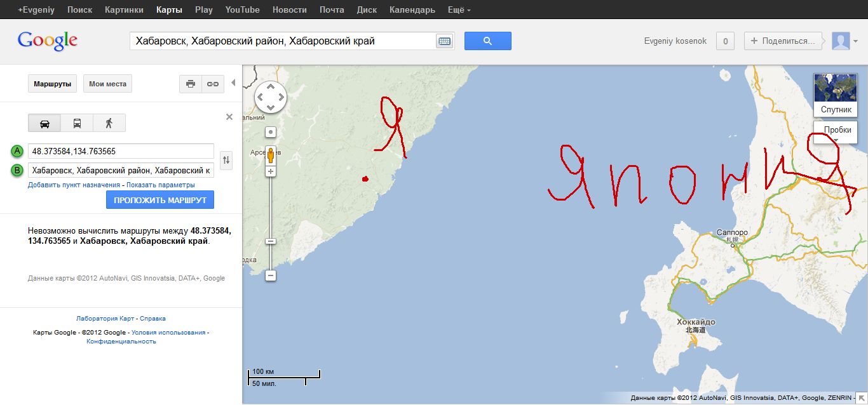Swap start and destination points
Screen dimensions: 868x405
[227, 161]
